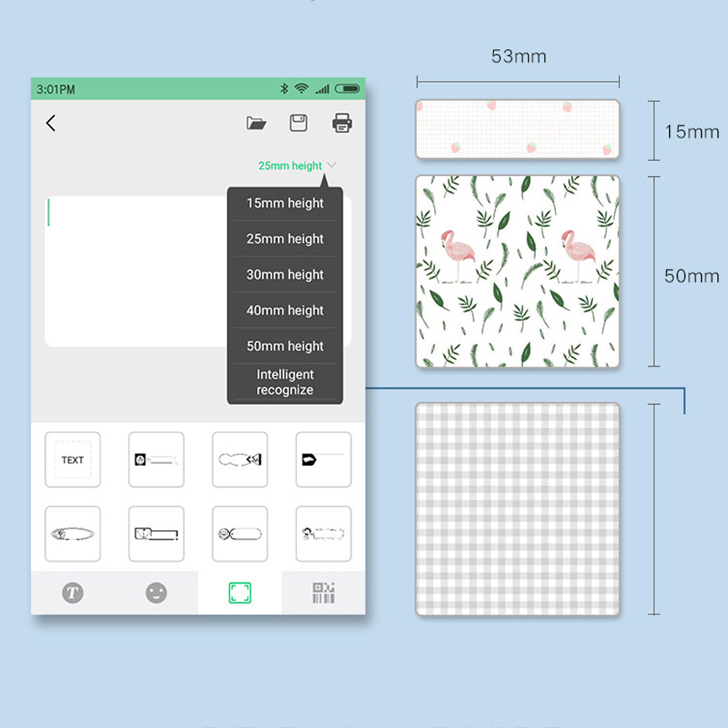Open the QR and barcode tab
This screenshot has height=728, width=728.
tap(323, 593)
